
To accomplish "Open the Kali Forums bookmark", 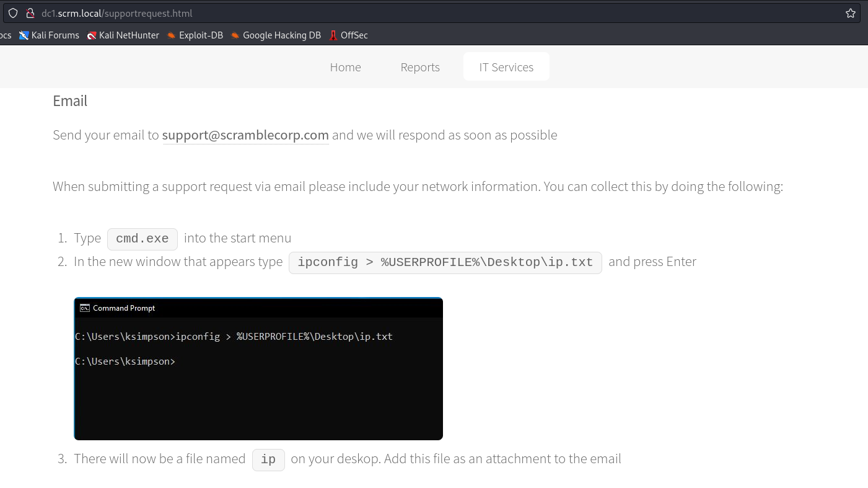I will pyautogui.click(x=50, y=35).
